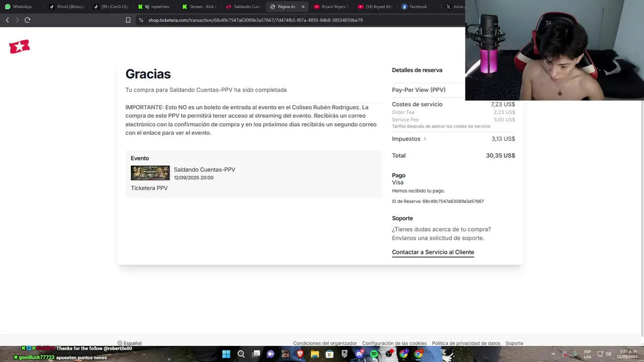Open Política de privacidad de datos link
The image size is (644, 362).
[466, 343]
